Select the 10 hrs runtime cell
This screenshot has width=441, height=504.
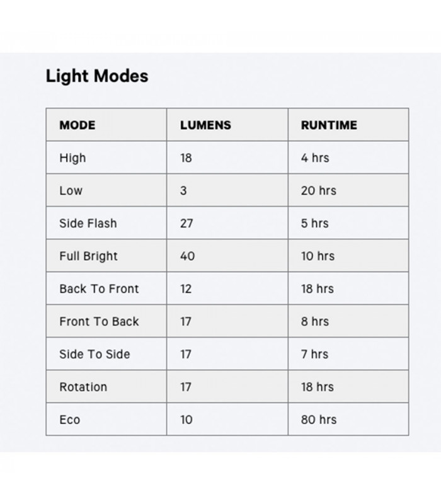(318, 256)
